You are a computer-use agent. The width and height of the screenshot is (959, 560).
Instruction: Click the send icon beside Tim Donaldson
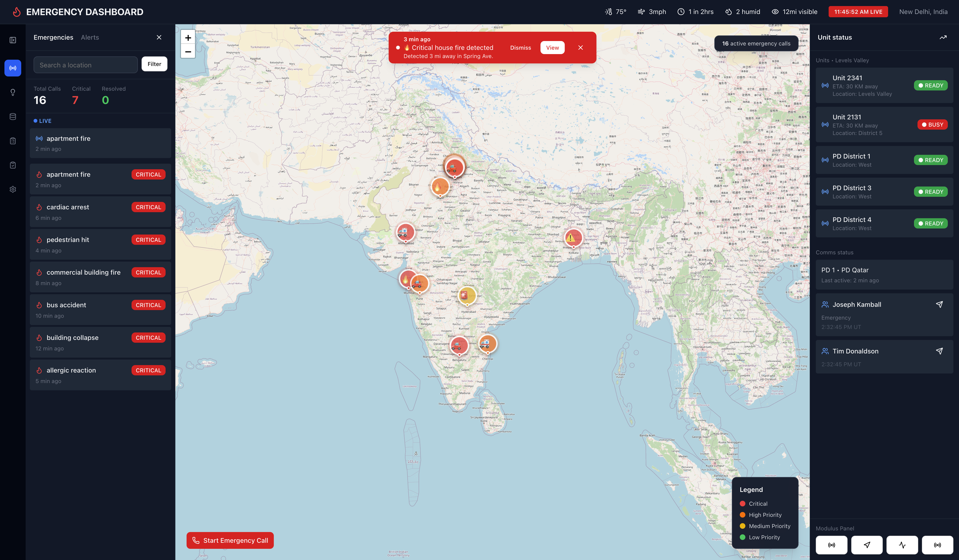pyautogui.click(x=939, y=351)
